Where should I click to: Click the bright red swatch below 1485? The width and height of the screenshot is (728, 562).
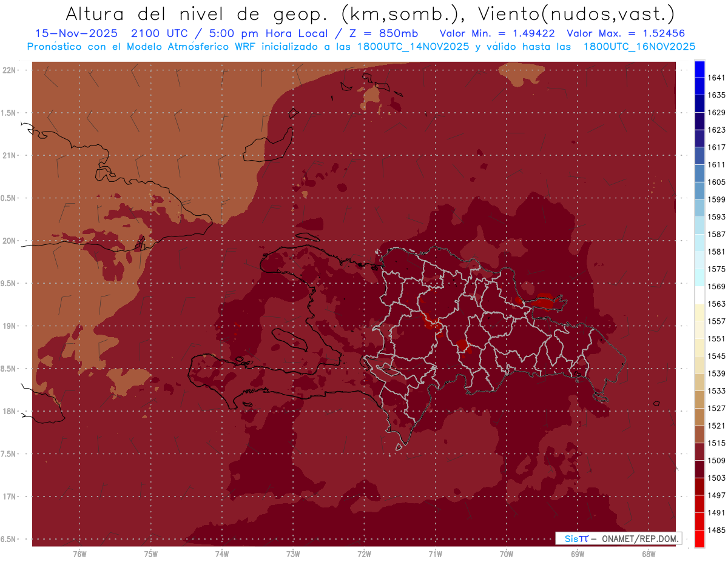pos(699,538)
